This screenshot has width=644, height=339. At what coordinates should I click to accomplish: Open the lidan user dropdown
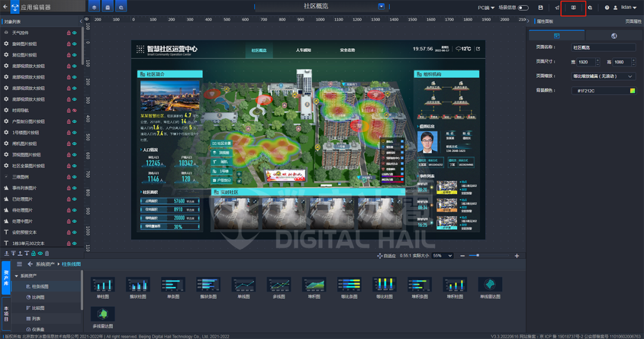tap(628, 7)
